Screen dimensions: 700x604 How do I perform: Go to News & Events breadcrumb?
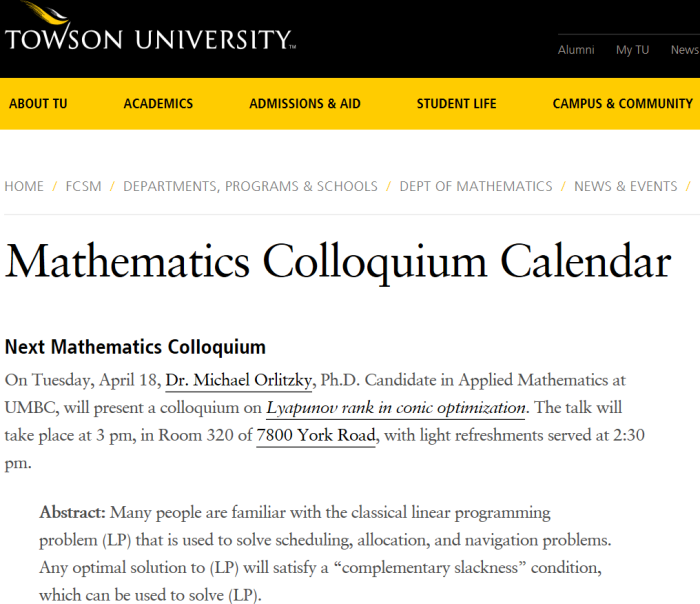(625, 186)
